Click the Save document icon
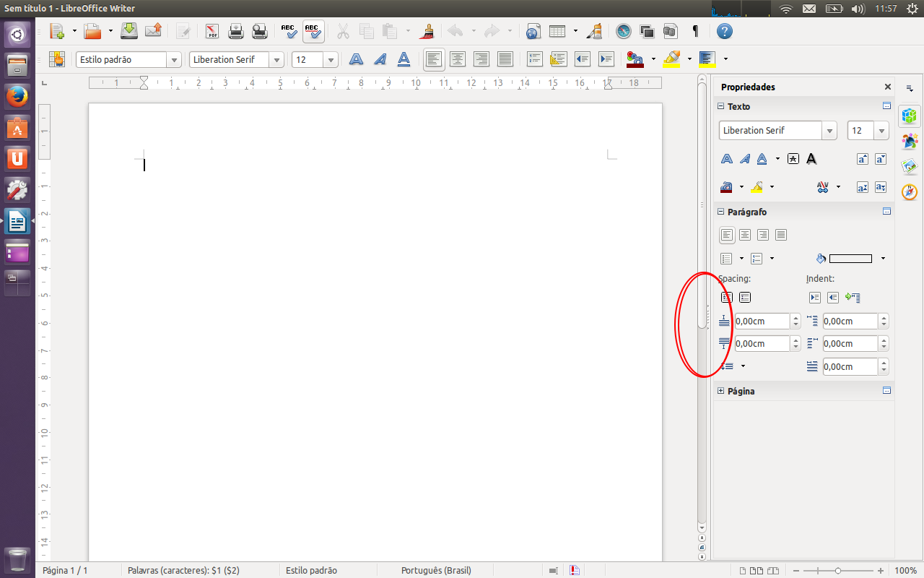This screenshot has width=924, height=578. [129, 31]
